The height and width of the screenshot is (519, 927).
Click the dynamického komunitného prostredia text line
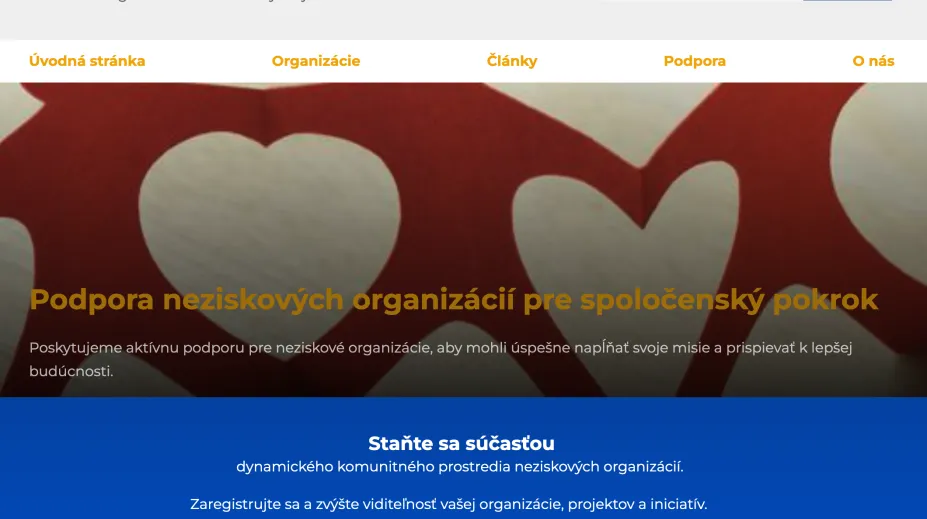point(460,467)
